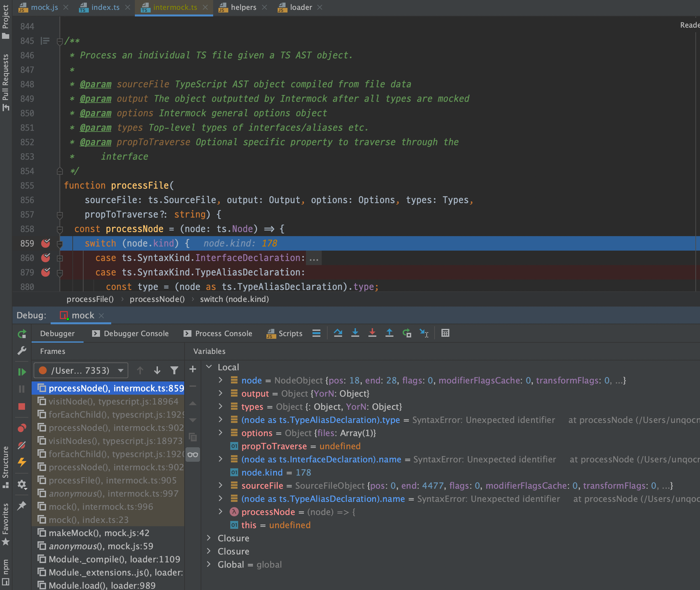Open the thread selector dropdown in Frames
The height and width of the screenshot is (590, 700).
click(121, 370)
